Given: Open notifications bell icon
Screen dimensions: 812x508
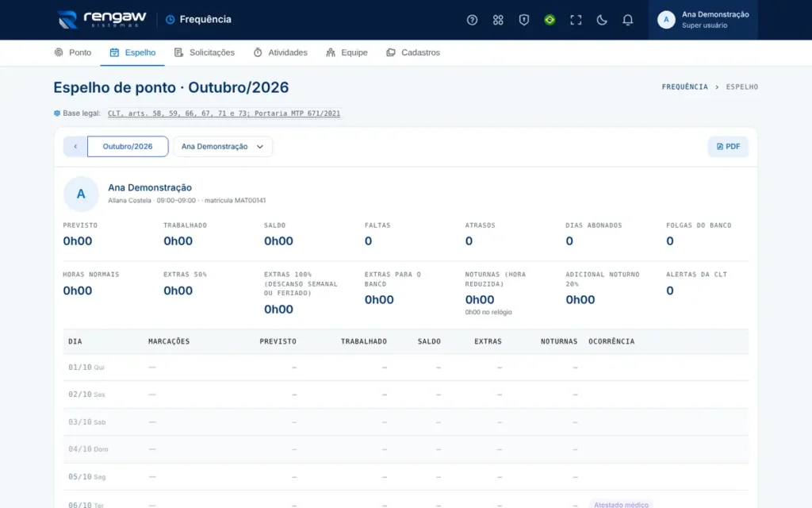Looking at the screenshot, I should pyautogui.click(x=628, y=20).
